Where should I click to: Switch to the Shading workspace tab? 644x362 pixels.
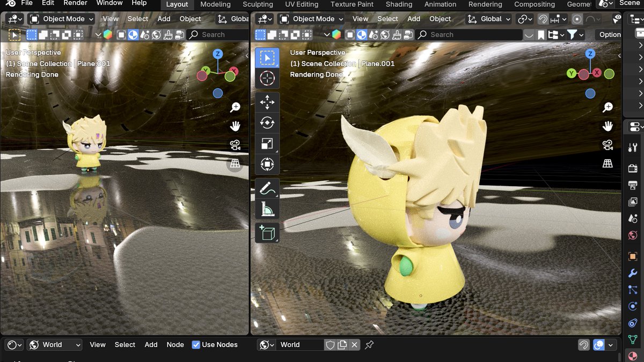pos(399,4)
